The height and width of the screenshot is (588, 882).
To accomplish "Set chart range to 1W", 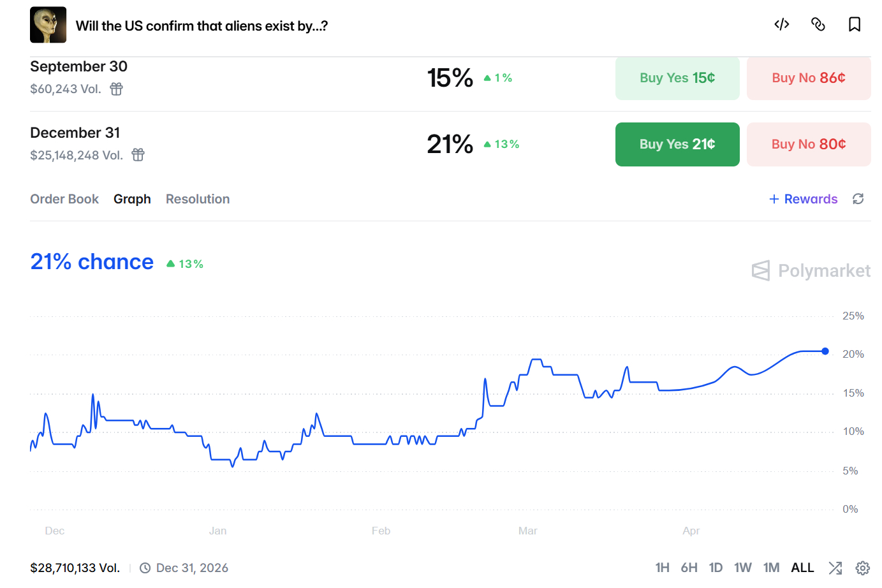I will [743, 568].
